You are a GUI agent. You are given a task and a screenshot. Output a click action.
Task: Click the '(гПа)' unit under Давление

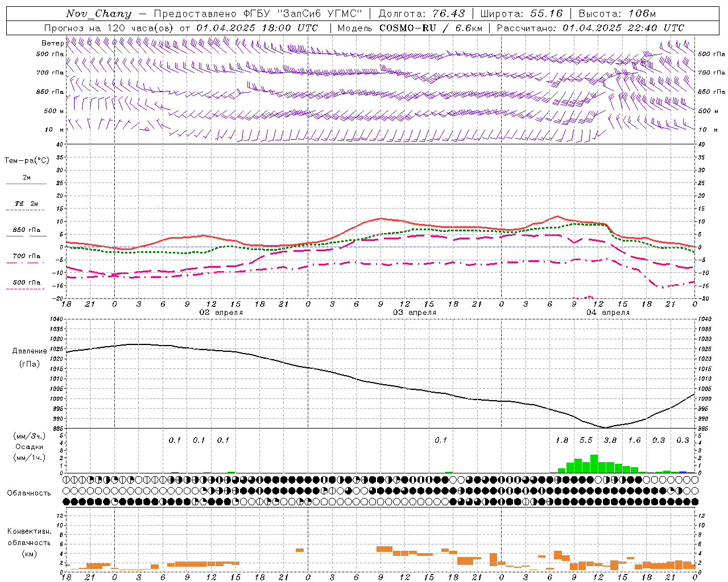[x=29, y=364]
